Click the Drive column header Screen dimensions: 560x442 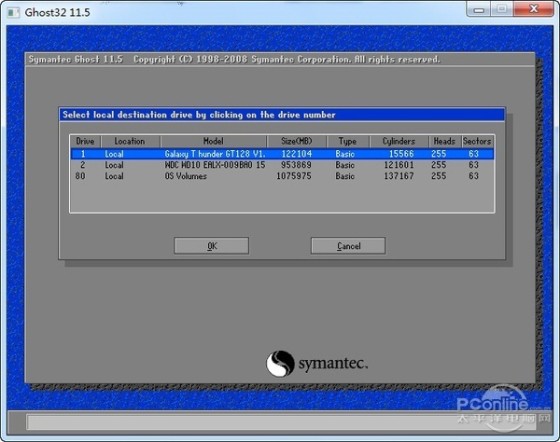[x=85, y=141]
